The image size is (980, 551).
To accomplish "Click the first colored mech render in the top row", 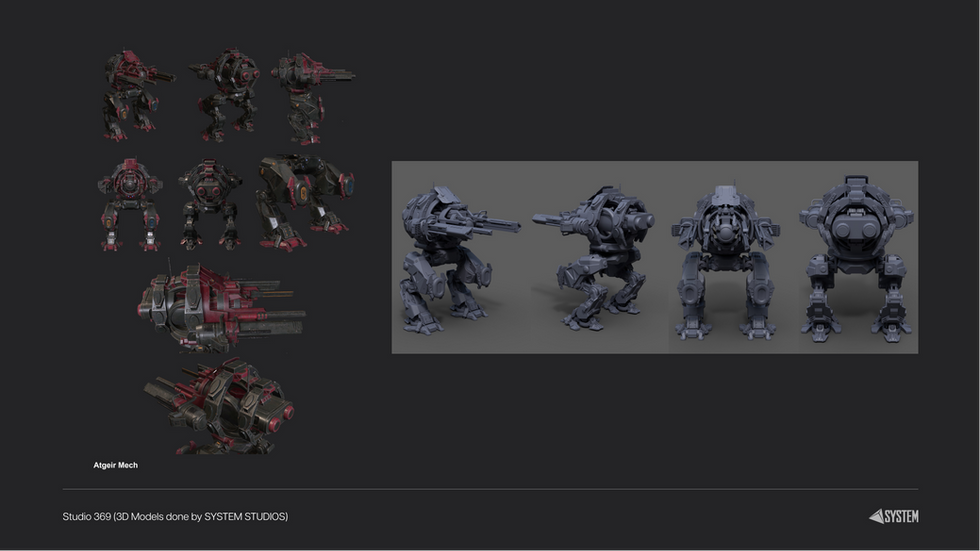I will [138, 95].
